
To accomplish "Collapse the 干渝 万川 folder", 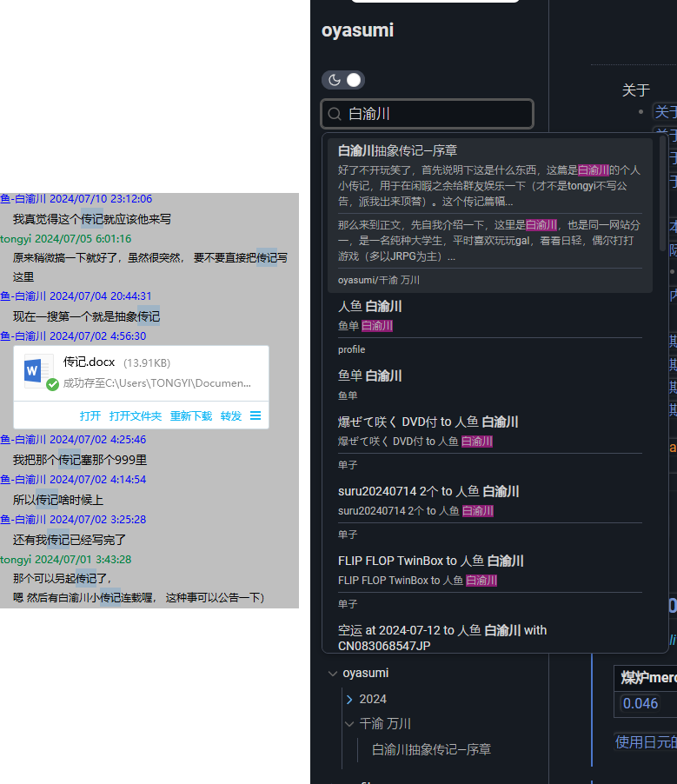I will 349,724.
